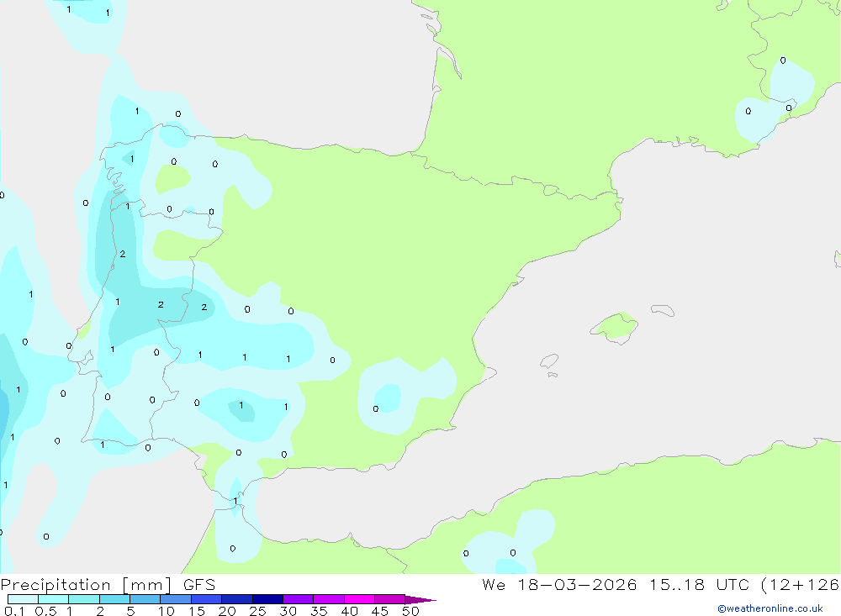
Task: Click the above-50 mm legend arrow tip
Action: (x=421, y=600)
